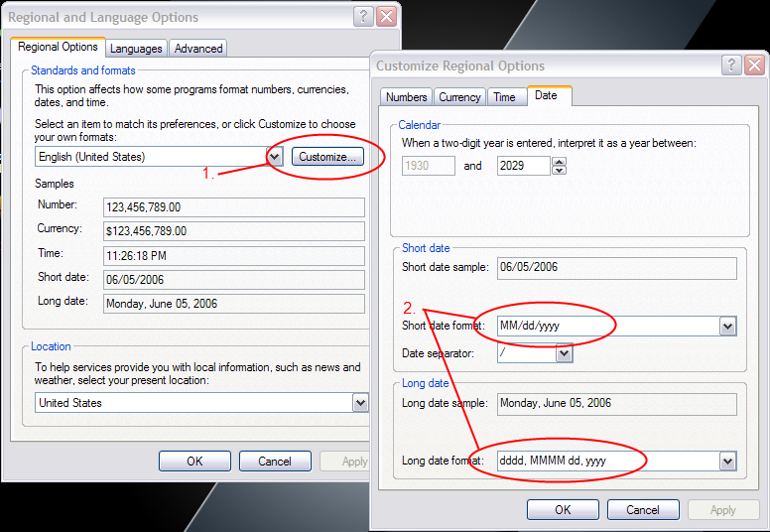The height and width of the screenshot is (532, 770).
Task: Switch to the Numbers tab
Action: [x=406, y=97]
